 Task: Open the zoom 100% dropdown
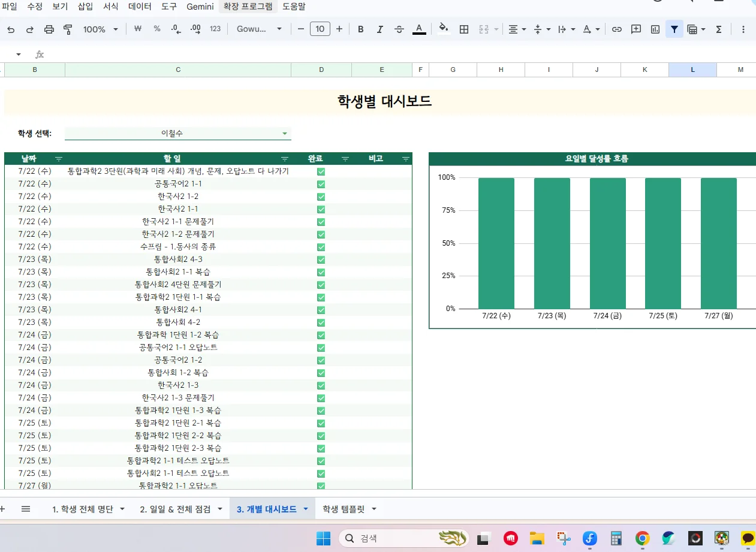coord(100,29)
